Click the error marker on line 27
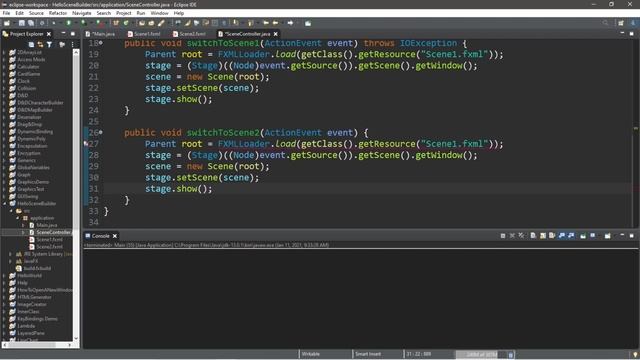The width and height of the screenshot is (640, 360). click(86, 144)
